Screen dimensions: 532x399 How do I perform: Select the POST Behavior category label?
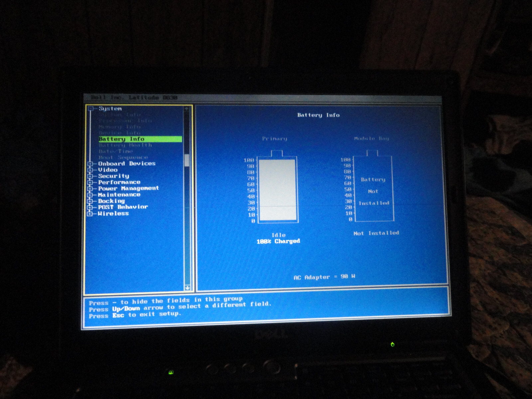123,207
